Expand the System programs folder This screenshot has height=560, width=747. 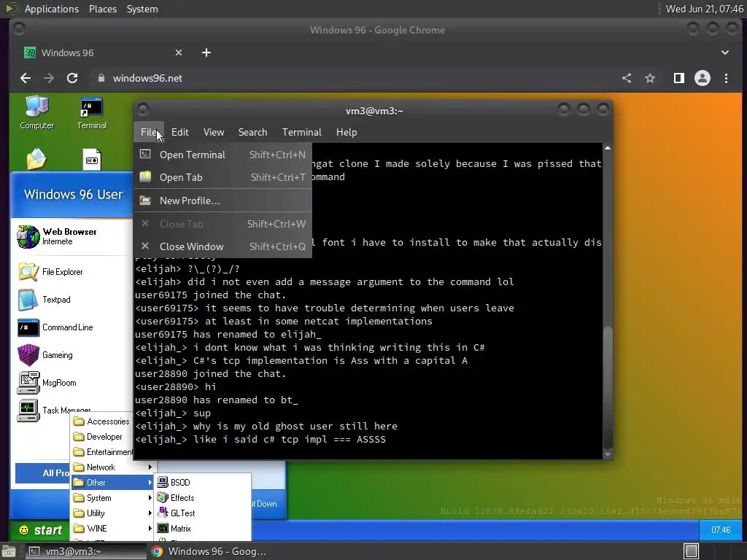coord(113,497)
